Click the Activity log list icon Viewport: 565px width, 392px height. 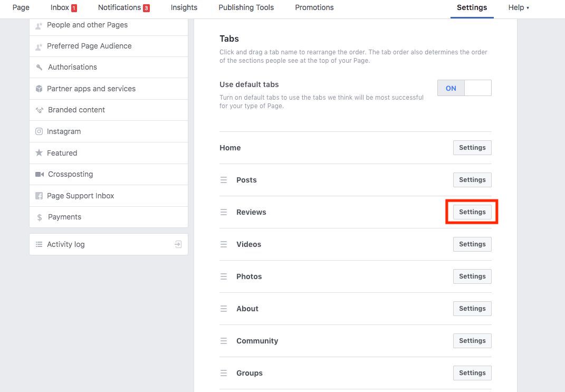[x=39, y=244]
